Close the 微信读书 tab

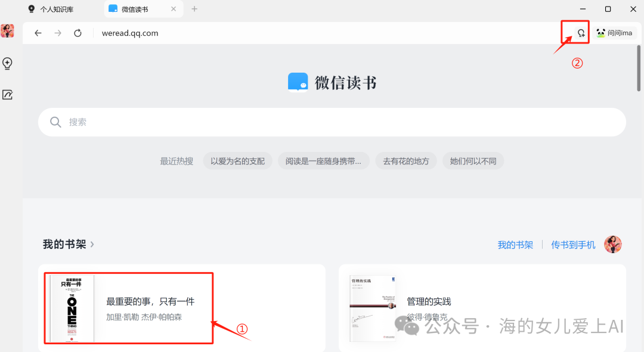click(174, 8)
